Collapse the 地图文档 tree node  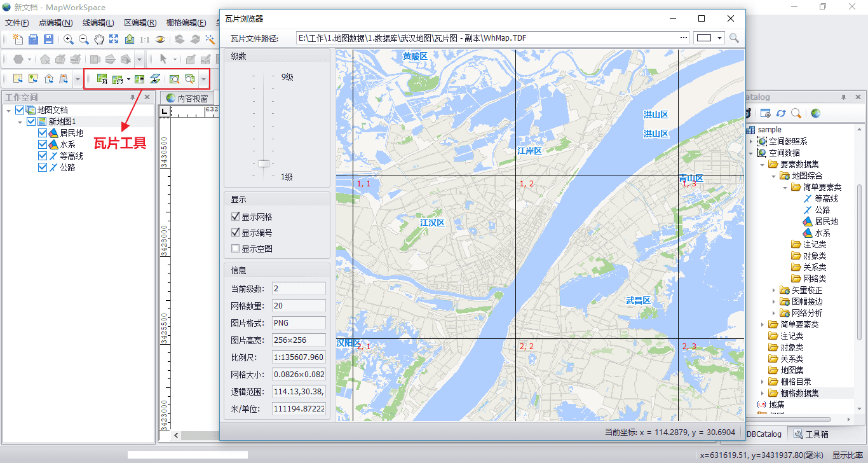pyautogui.click(x=9, y=110)
